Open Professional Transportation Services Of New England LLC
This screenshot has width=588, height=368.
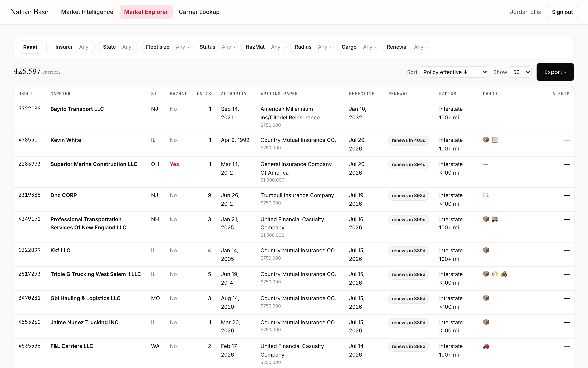coord(88,223)
